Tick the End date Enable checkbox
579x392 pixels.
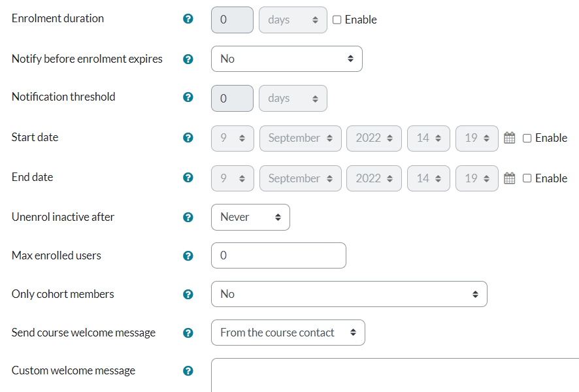coord(527,178)
